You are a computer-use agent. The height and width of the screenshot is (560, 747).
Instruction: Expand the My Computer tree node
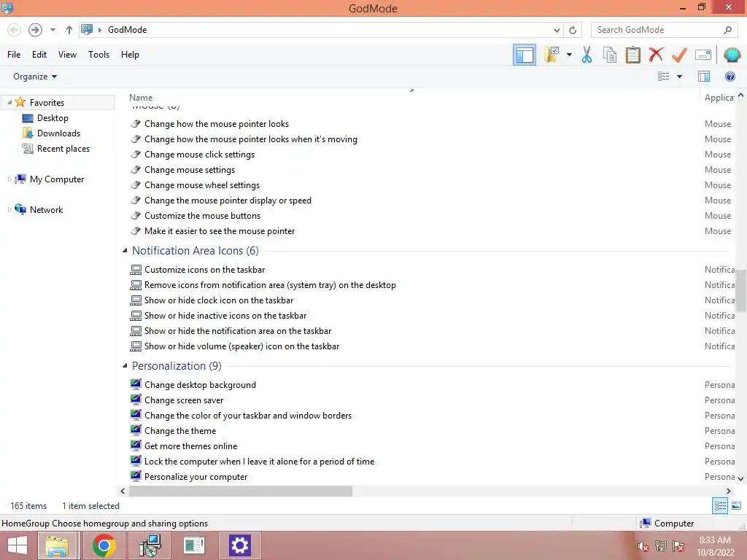9,179
